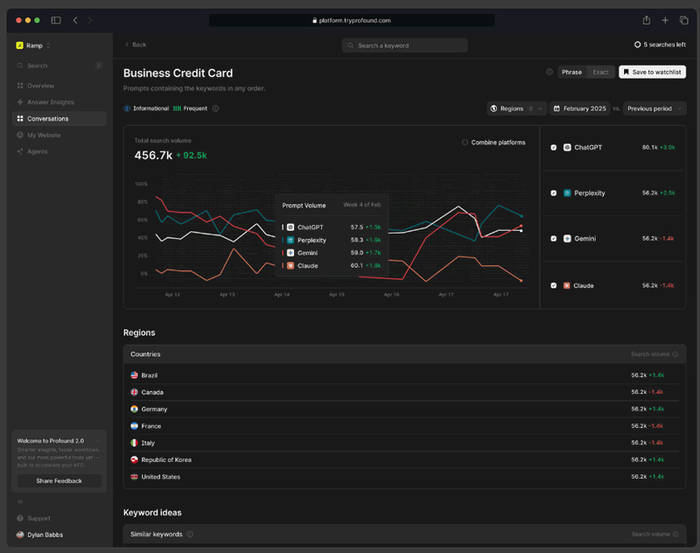Click the Share Feedback button
Image resolution: width=700 pixels, height=553 pixels.
pos(59,481)
